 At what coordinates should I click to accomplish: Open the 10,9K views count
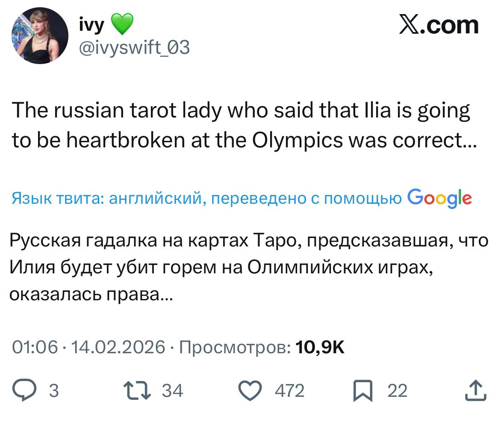(320, 347)
